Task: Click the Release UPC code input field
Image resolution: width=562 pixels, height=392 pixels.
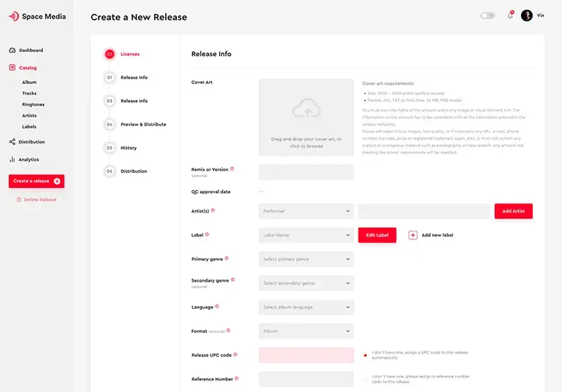Action: point(306,355)
